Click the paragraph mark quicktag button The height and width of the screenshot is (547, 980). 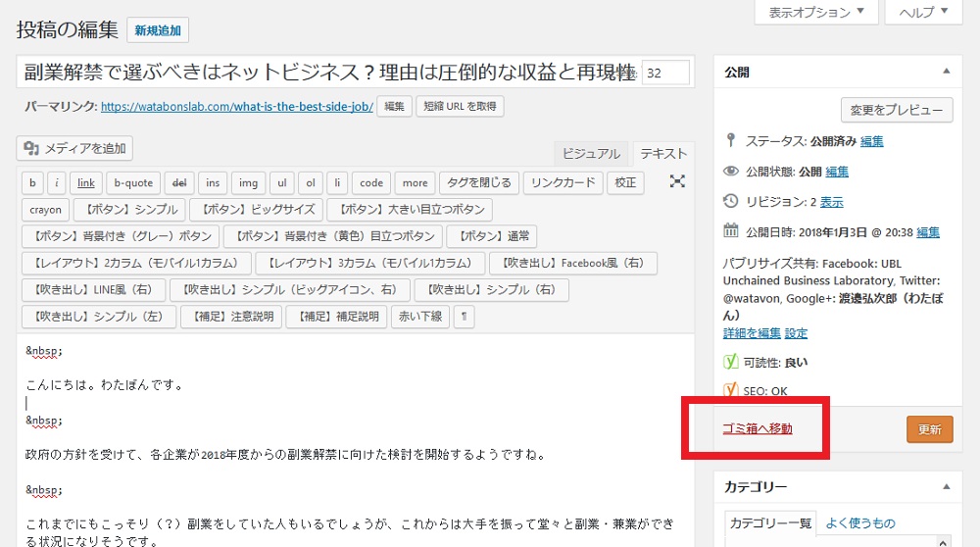[x=464, y=317]
